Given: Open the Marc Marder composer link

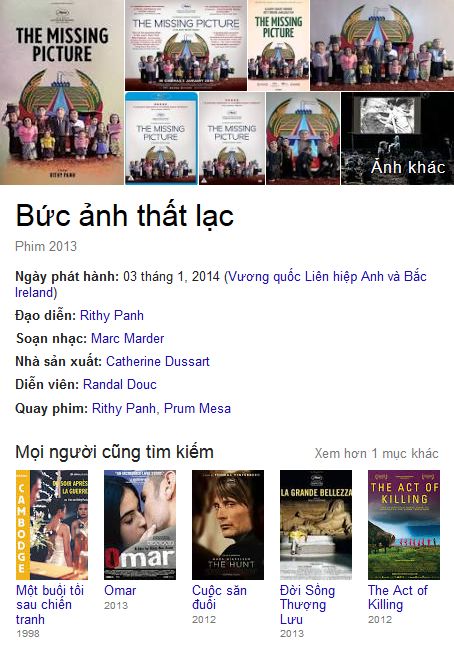Looking at the screenshot, I should click(128, 338).
